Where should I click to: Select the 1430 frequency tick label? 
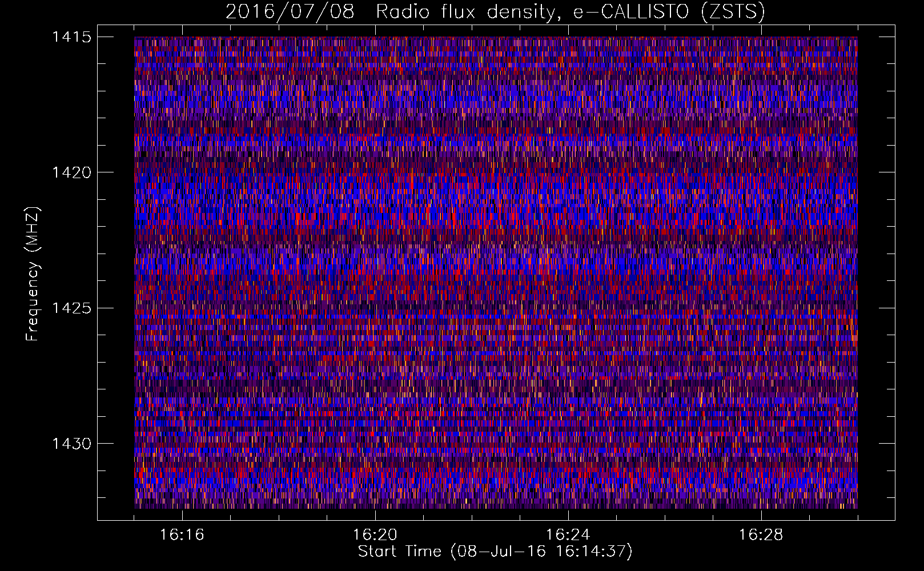coord(71,444)
